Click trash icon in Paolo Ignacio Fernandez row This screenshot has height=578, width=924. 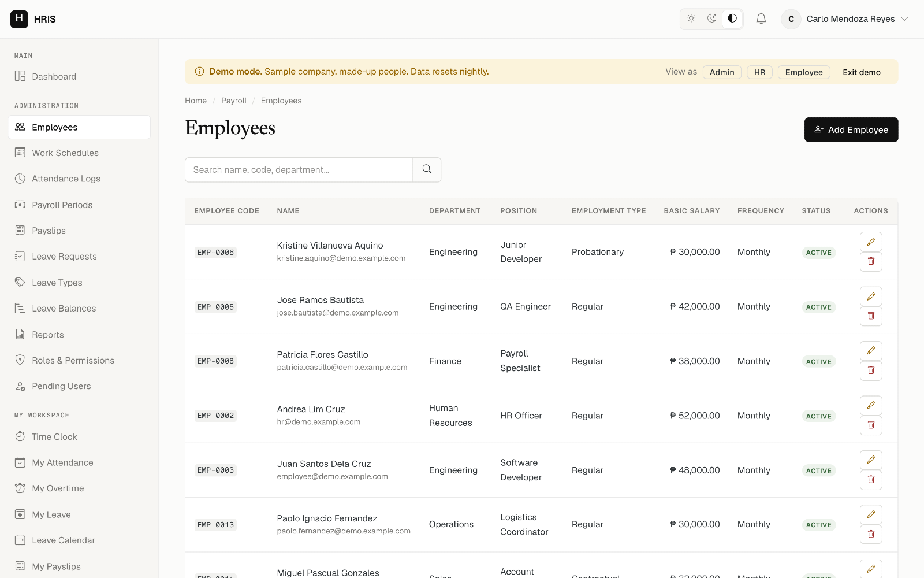(x=871, y=534)
